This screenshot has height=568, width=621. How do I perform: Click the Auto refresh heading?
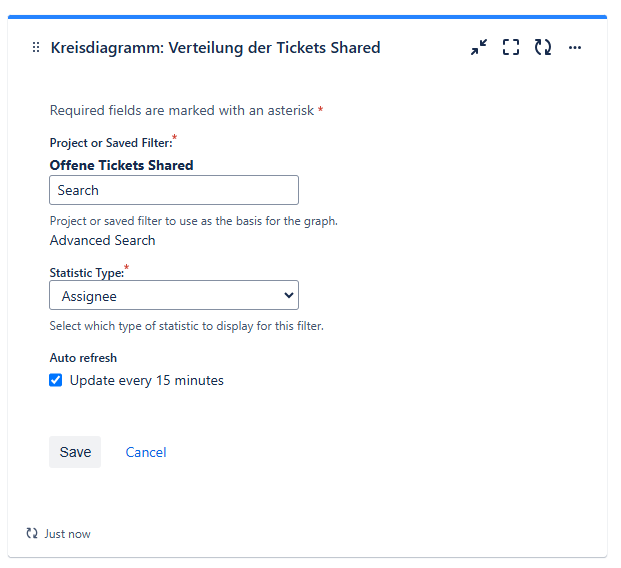tap(83, 358)
